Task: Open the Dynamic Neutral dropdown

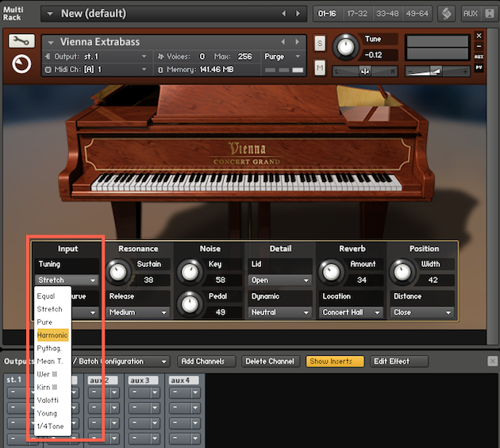Action: point(279,312)
